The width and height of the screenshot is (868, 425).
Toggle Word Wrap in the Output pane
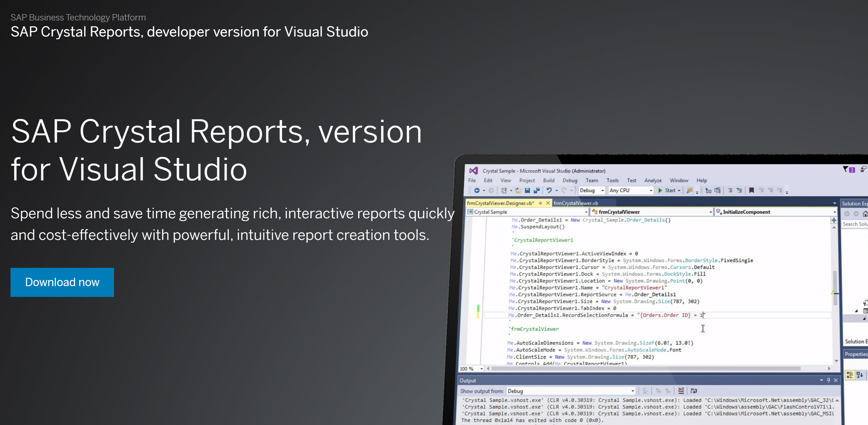click(x=693, y=391)
